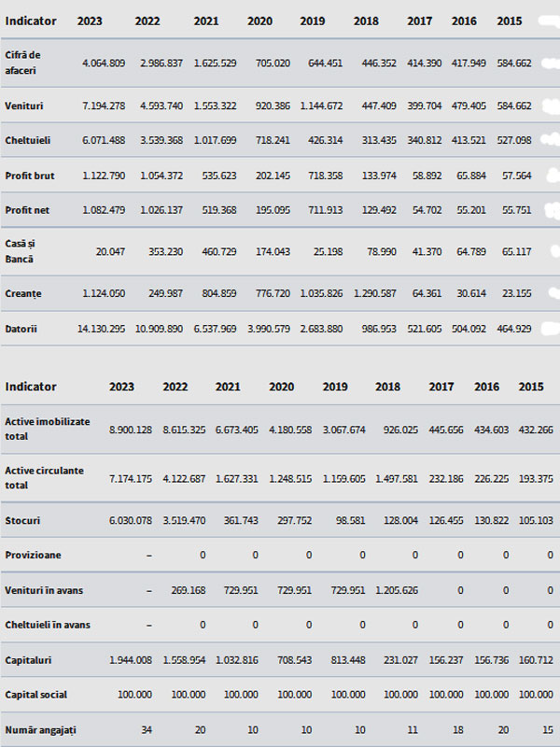Viewport: 560px width, 747px height.
Task: Click Active circulante total 2023 value 7.174.175
Action: click(131, 478)
